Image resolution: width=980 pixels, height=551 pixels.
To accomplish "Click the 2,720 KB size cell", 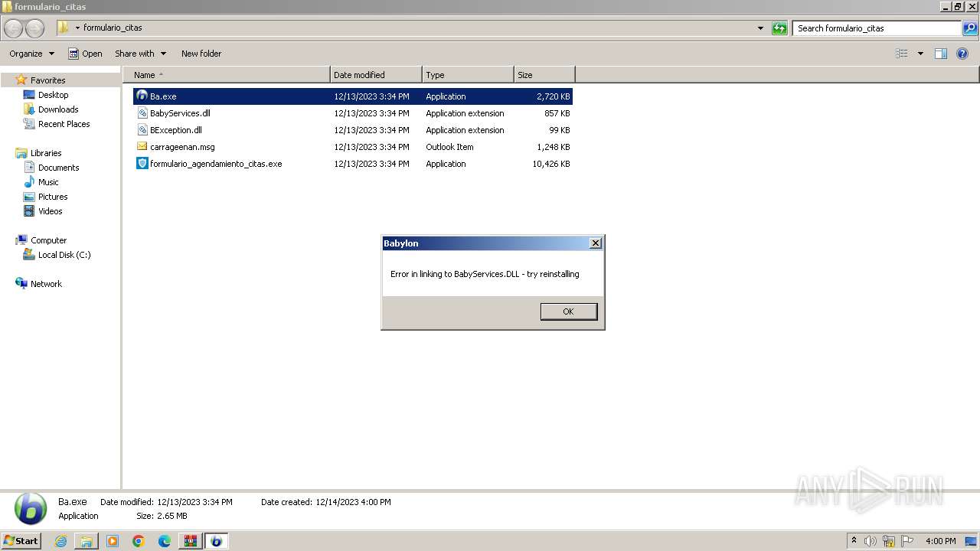I will click(x=553, y=96).
